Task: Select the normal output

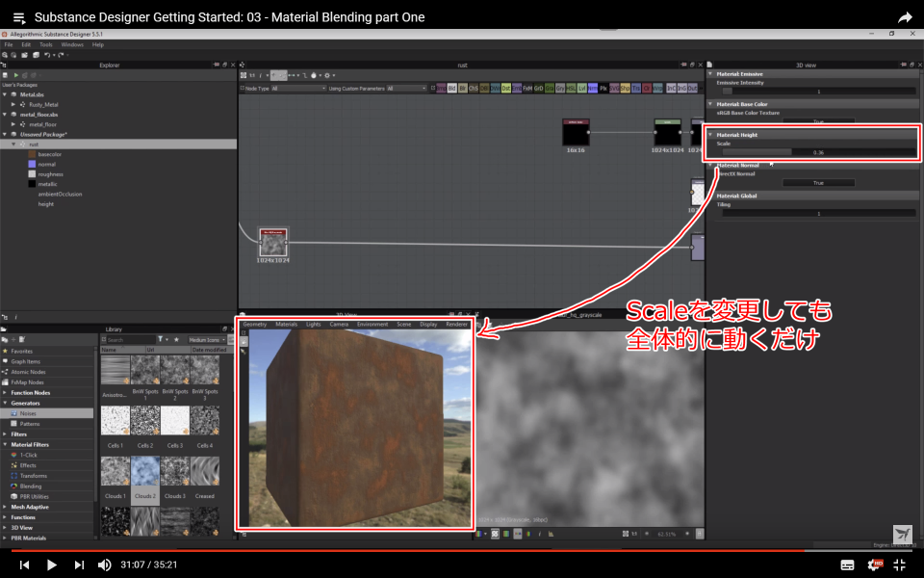Action: 46,165
